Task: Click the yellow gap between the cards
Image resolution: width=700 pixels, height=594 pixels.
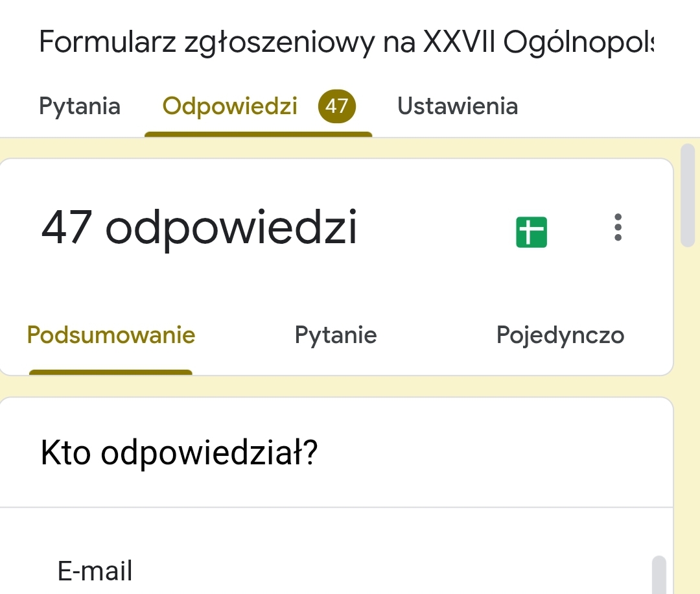Action: point(337,386)
